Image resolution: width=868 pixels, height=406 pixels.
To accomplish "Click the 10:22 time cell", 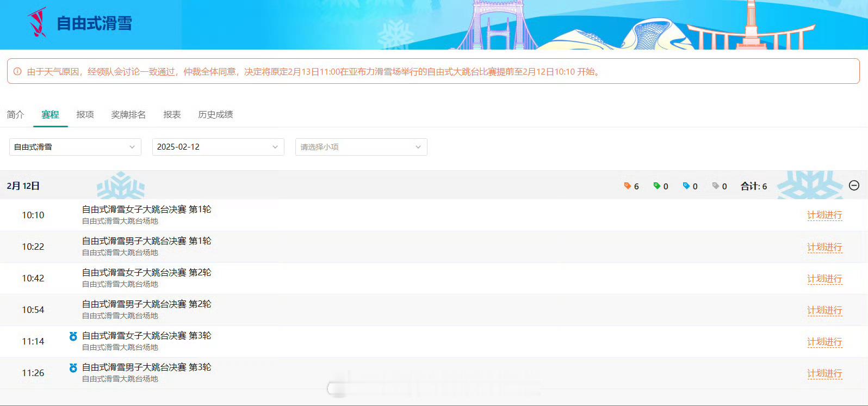I will coord(33,247).
